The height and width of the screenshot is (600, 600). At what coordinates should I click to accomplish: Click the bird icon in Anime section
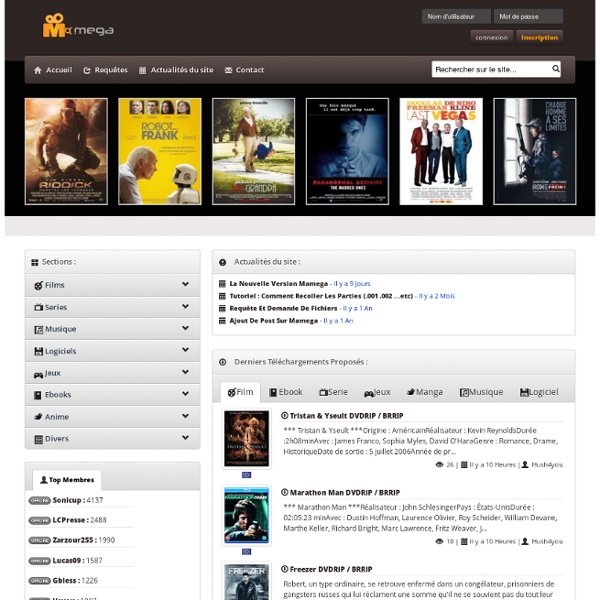(38, 417)
